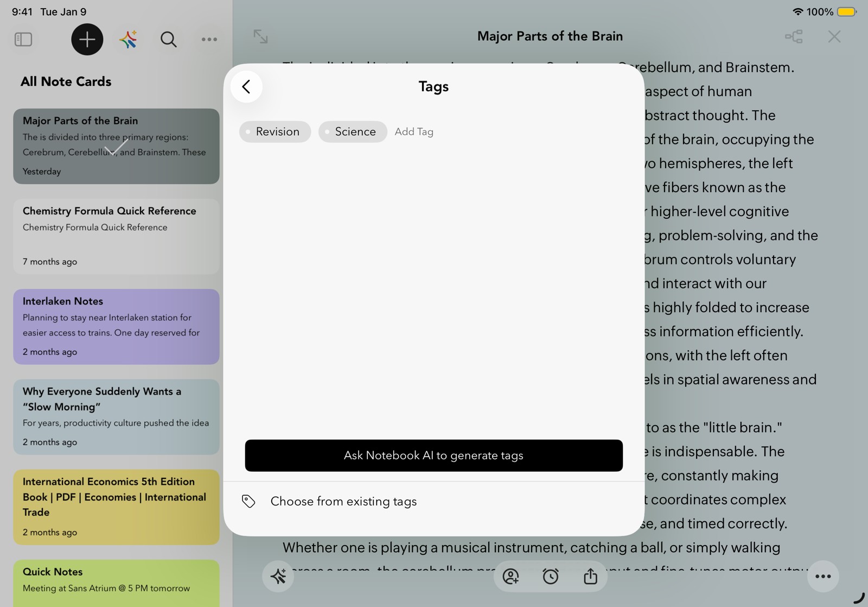Open the colorful Notebook AI sparkle icon
868x607 pixels.
128,39
